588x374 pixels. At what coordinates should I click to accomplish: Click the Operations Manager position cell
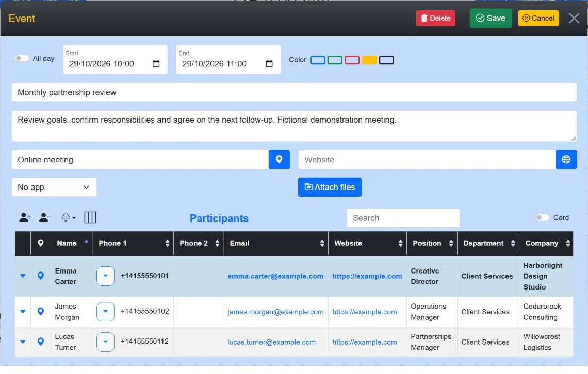click(432, 312)
